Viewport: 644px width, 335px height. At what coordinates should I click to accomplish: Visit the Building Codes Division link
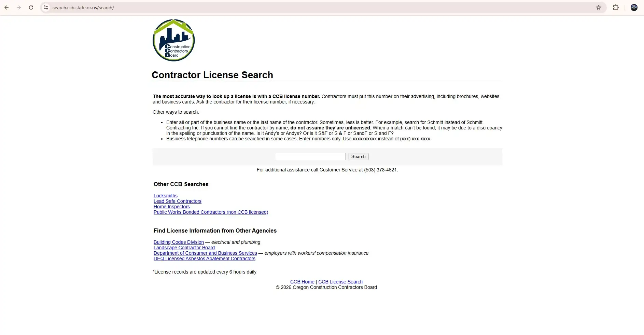179,242
